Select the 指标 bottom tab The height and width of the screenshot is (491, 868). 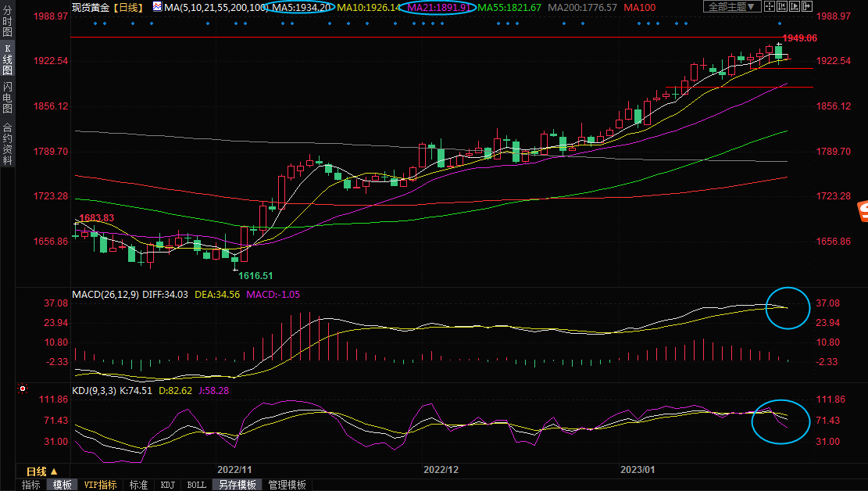tap(31, 485)
